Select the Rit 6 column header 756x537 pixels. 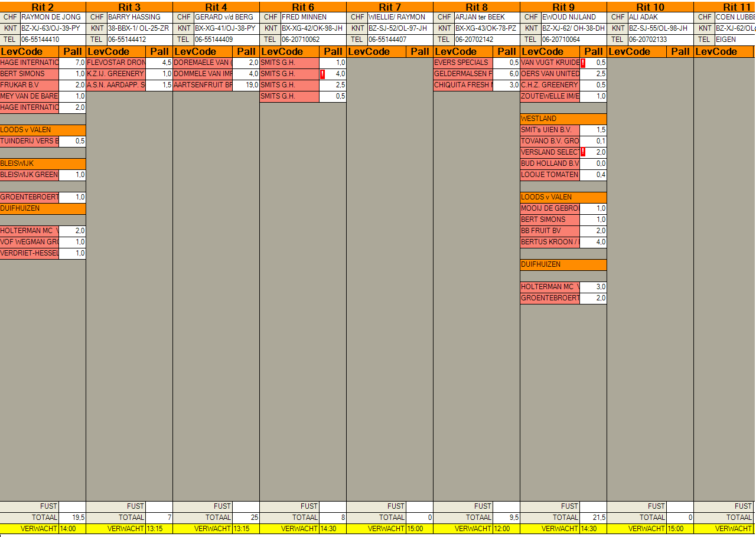(303, 7)
